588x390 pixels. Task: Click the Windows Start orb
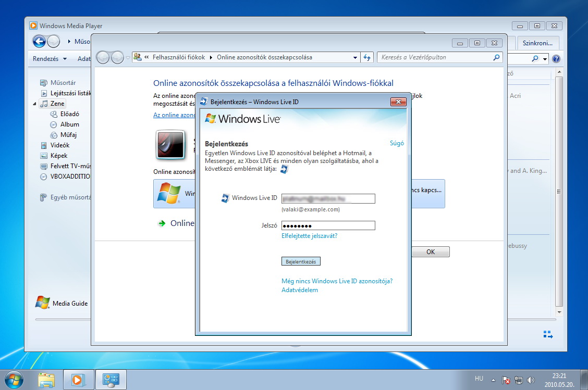click(13, 379)
